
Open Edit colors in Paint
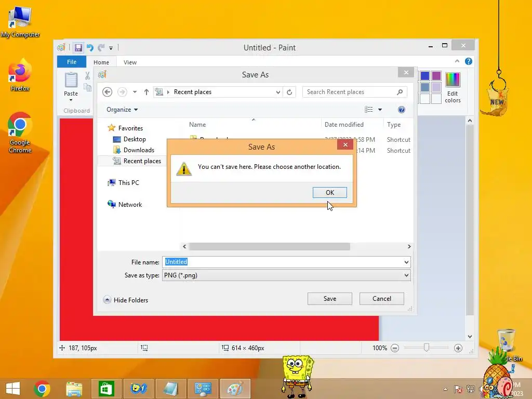(453, 87)
